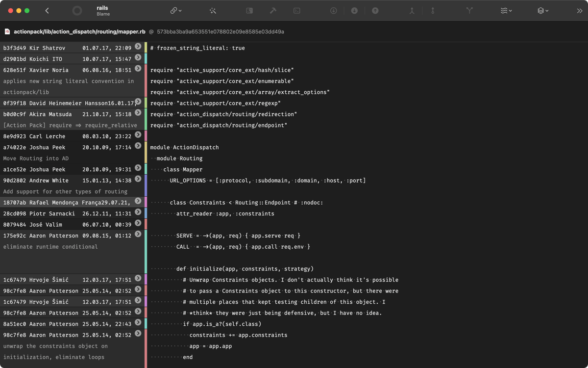Viewport: 588px width, 368px height.
Task: Click the Merge branches icon
Action: [412, 11]
